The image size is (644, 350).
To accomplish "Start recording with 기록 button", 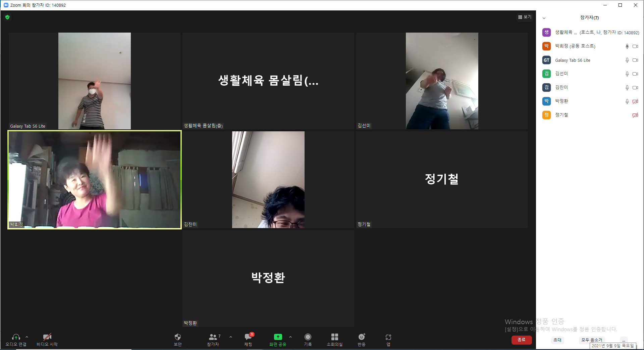I will tap(308, 340).
